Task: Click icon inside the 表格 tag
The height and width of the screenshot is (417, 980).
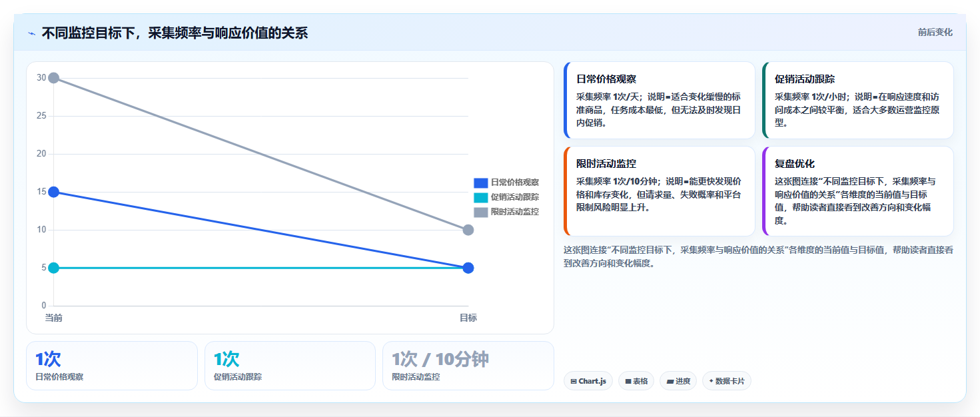Action: tap(628, 382)
